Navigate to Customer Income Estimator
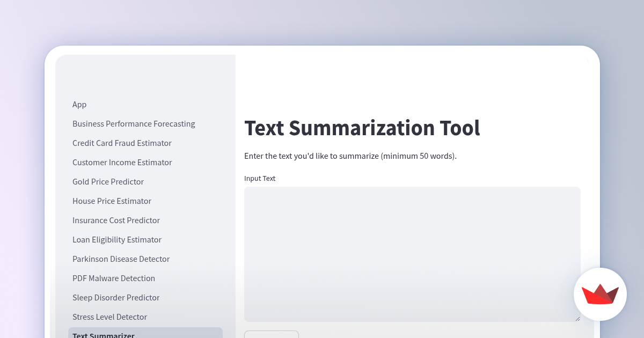Screen dimensions: 644x338 coord(122,162)
